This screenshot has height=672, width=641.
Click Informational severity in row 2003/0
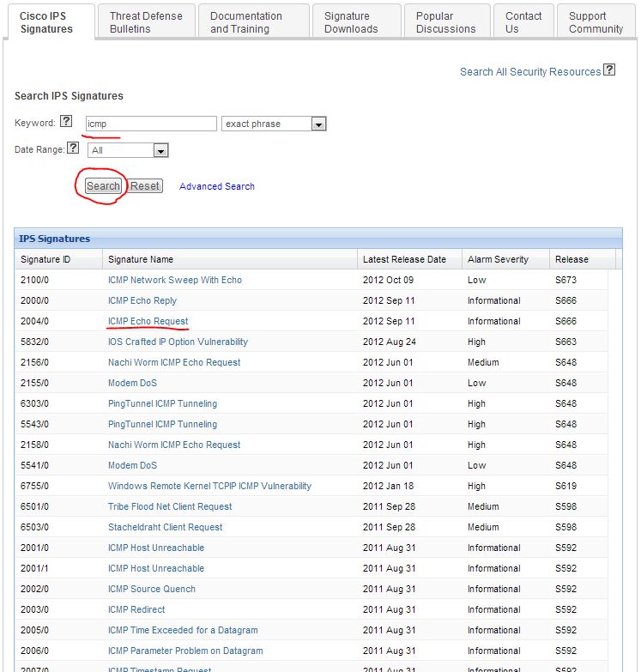tap(494, 609)
